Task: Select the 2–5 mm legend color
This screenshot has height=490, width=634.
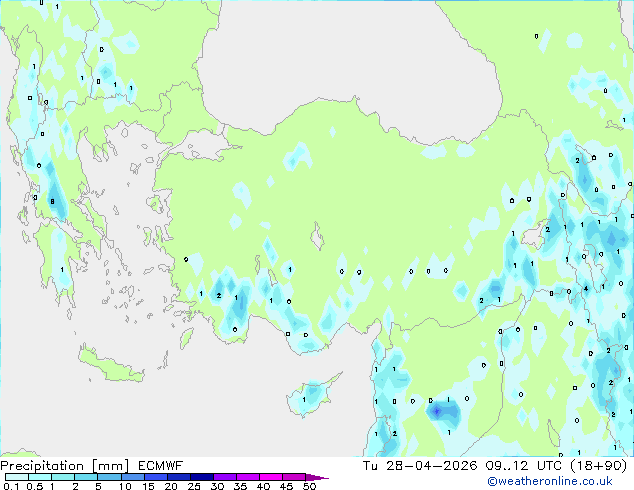Action: click(x=86, y=477)
